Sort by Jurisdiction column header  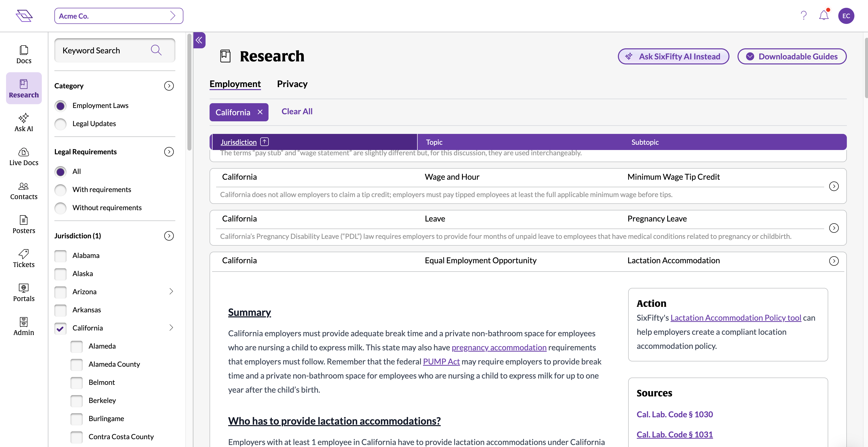239,142
